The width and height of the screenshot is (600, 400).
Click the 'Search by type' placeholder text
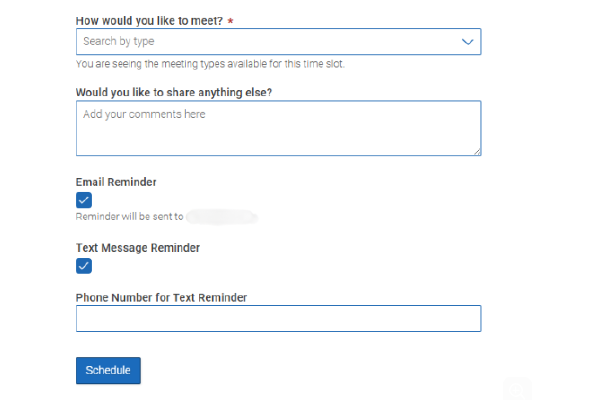(119, 41)
